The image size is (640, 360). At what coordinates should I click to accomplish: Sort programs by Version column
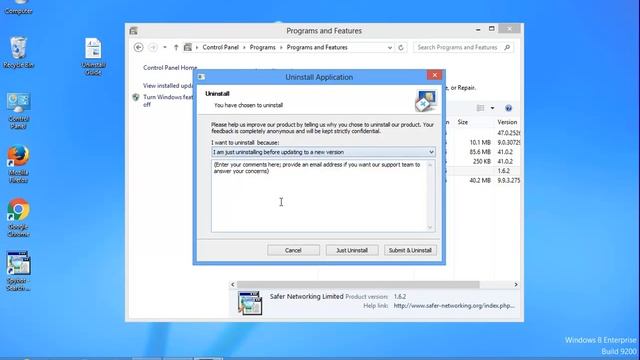point(507,122)
